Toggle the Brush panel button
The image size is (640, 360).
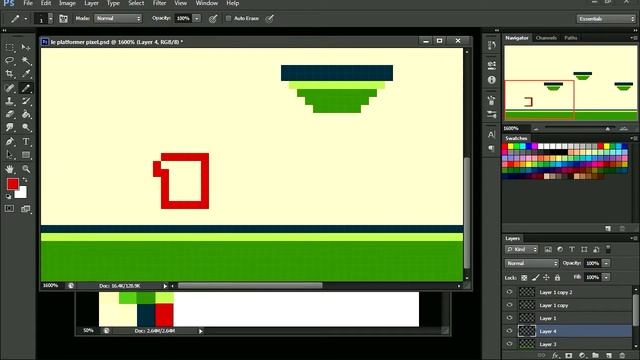(63, 18)
